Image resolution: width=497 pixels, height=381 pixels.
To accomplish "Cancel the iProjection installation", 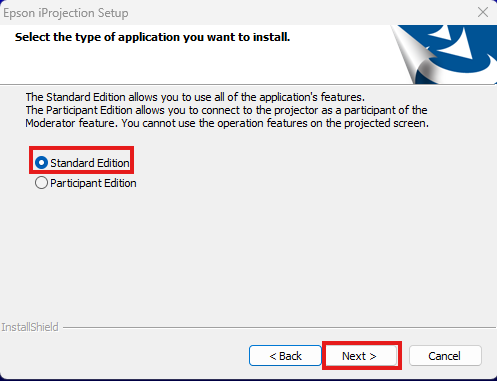I will point(445,356).
